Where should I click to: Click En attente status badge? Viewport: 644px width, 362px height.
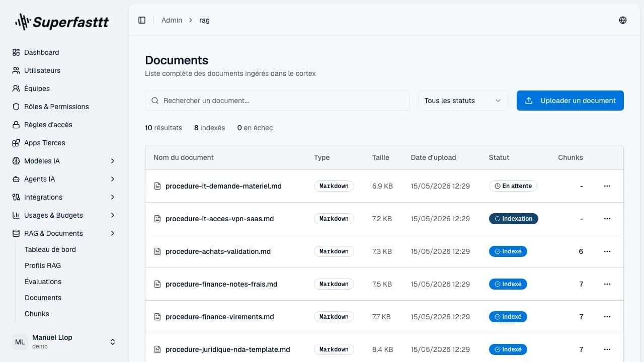[x=513, y=186]
